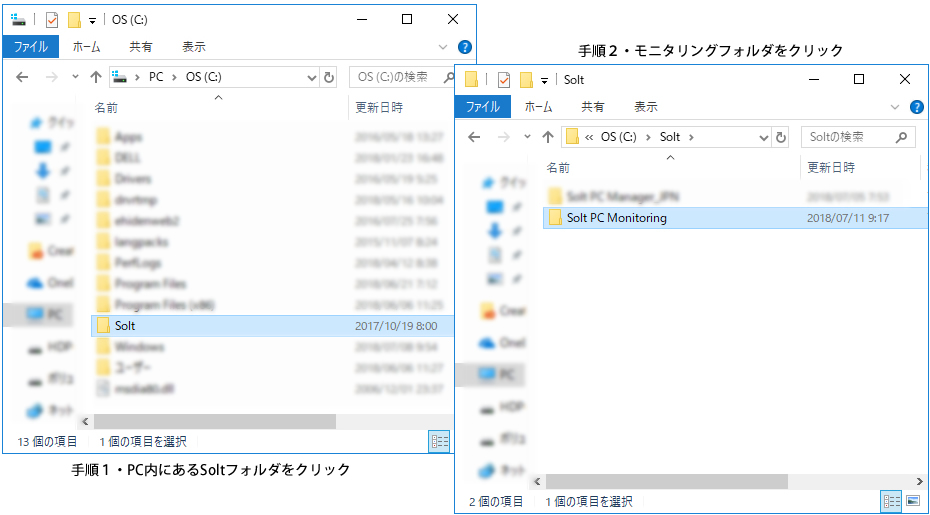930x515 pixels.
Task: Click the forward arrow in Solt window
Action: (x=504, y=137)
